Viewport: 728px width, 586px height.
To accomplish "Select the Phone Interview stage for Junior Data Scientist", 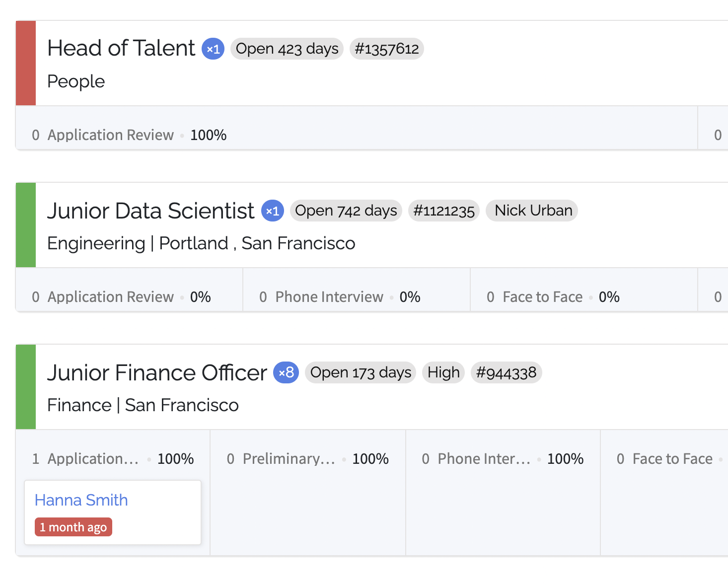I will 329,296.
